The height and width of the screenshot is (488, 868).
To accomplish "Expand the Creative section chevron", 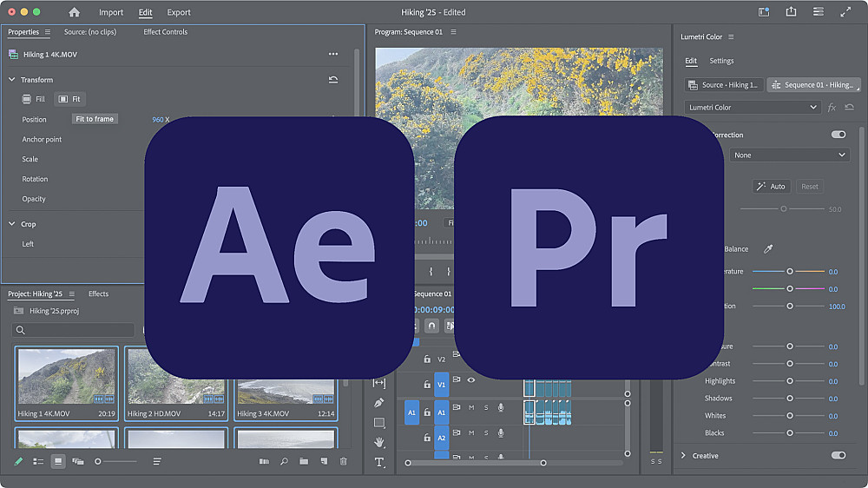I will [683, 455].
